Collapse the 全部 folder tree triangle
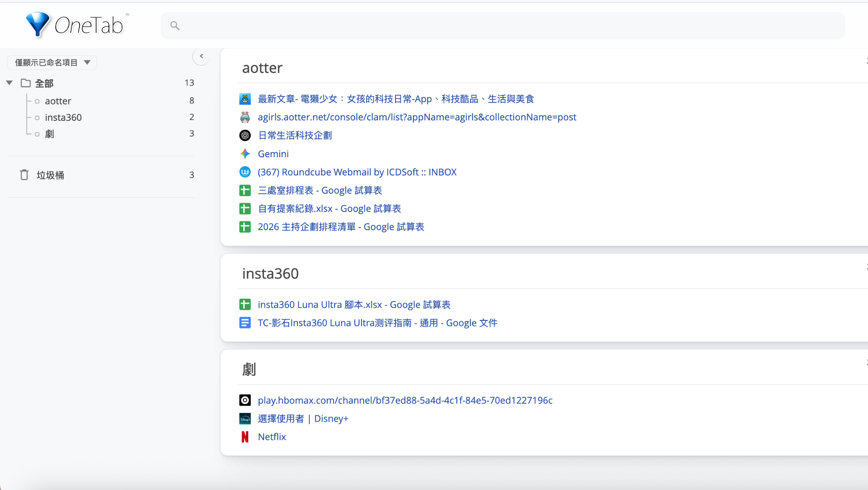 coord(9,83)
